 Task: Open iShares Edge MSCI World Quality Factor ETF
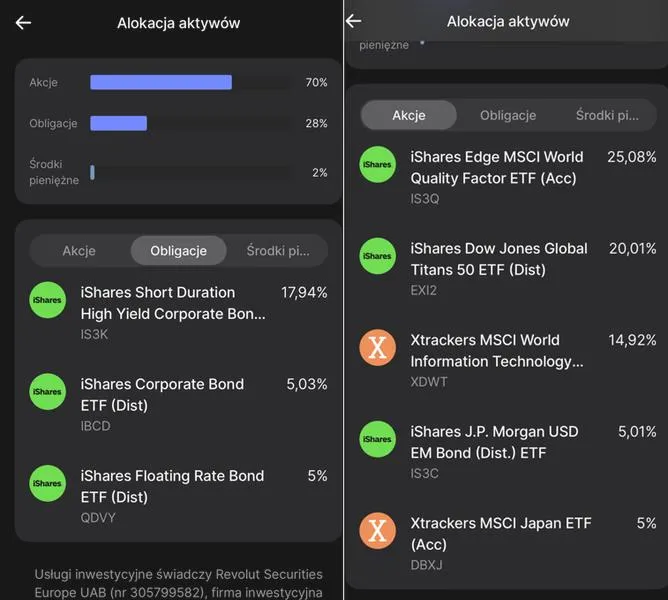pyautogui.click(x=508, y=176)
